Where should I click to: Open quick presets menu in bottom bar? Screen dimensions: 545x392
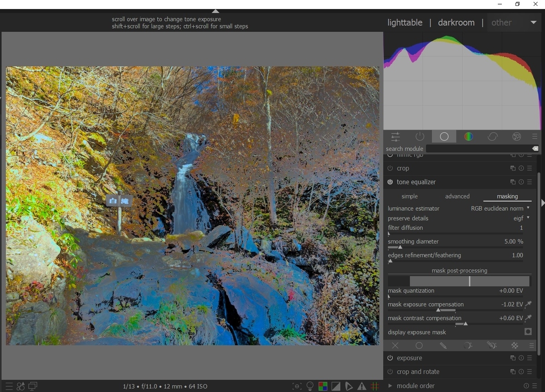(x=9, y=386)
